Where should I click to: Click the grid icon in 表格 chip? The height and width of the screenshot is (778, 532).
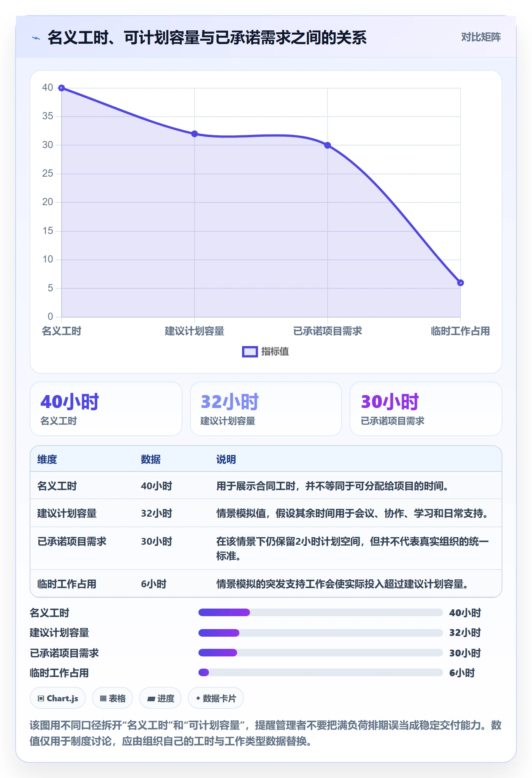click(x=103, y=698)
